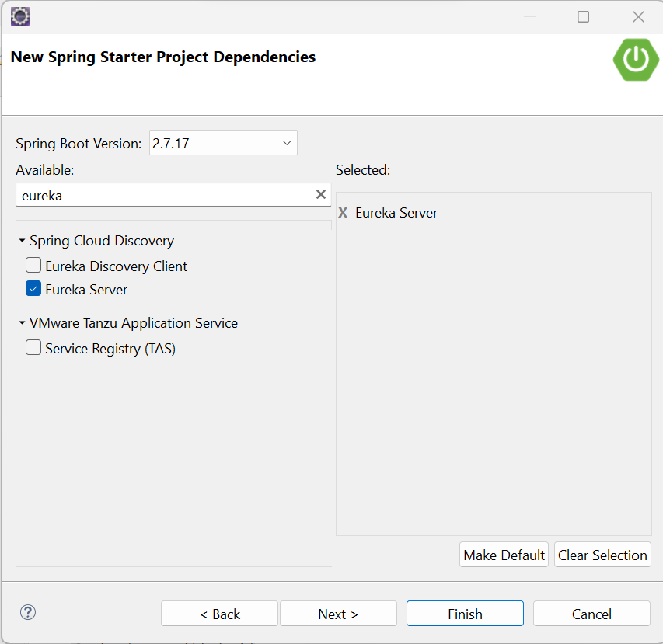Clear the eureka search text with X
663x644 pixels.
(x=321, y=194)
